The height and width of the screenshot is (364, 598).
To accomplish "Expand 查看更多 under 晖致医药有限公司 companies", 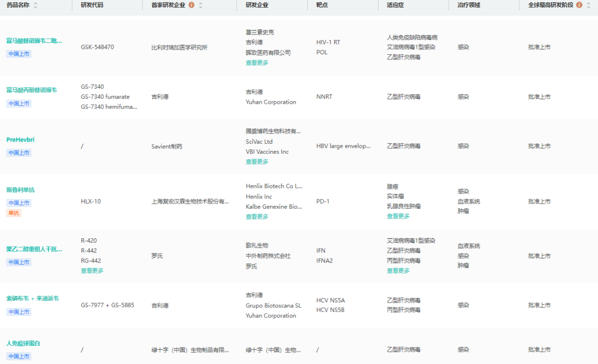I will (257, 63).
